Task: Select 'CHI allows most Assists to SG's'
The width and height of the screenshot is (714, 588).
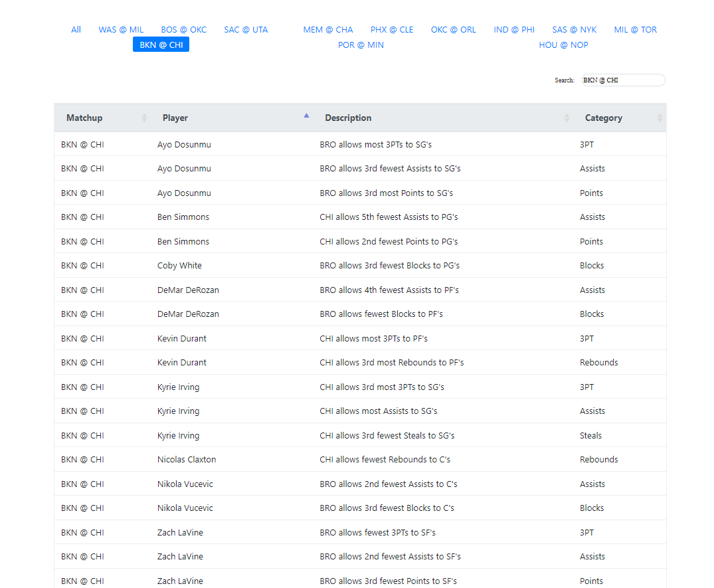Action: point(379,411)
